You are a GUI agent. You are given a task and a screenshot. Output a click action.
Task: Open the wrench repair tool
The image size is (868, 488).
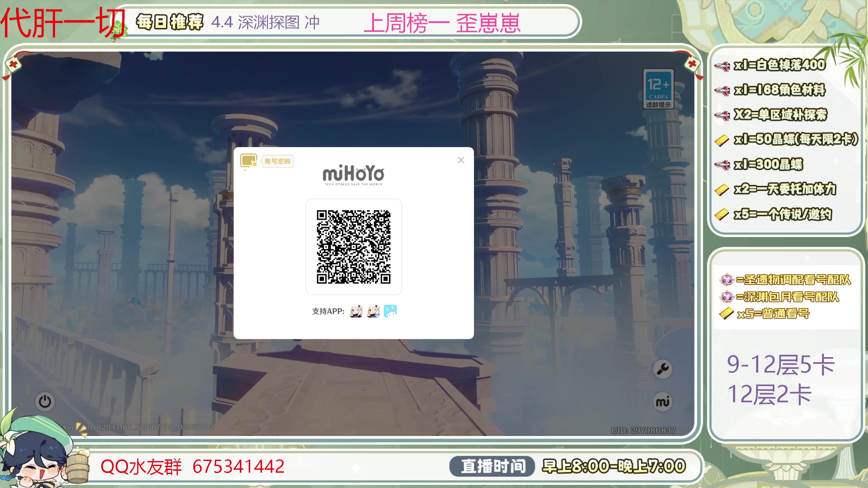tap(663, 369)
